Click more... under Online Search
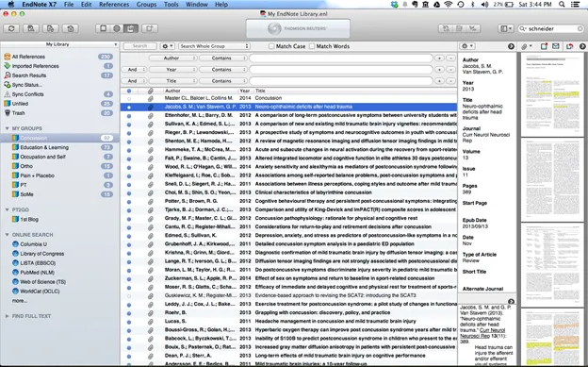Image resolution: width=588 pixels, height=367 pixels. point(20,301)
